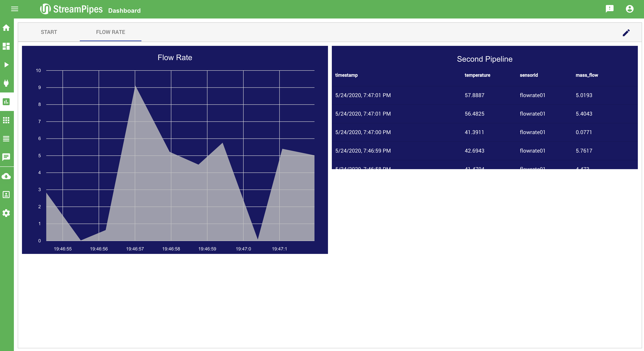Open Pipelines with the play icon

pyautogui.click(x=6, y=65)
